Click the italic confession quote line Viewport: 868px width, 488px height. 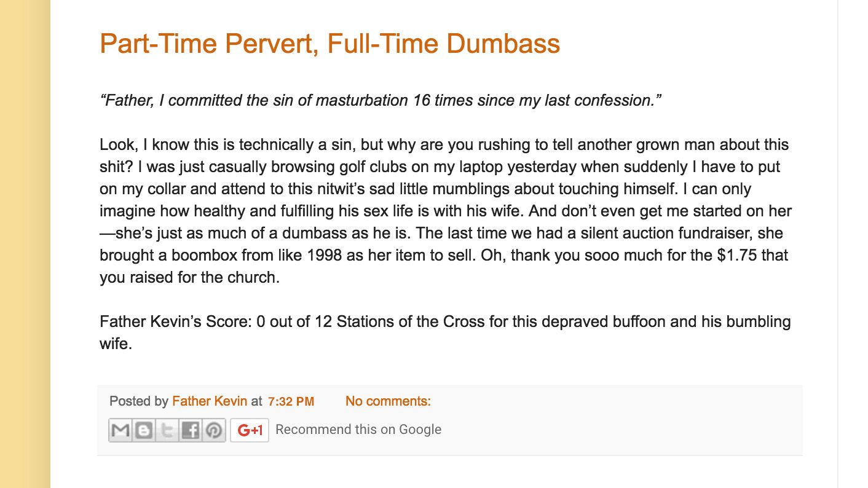click(x=381, y=100)
